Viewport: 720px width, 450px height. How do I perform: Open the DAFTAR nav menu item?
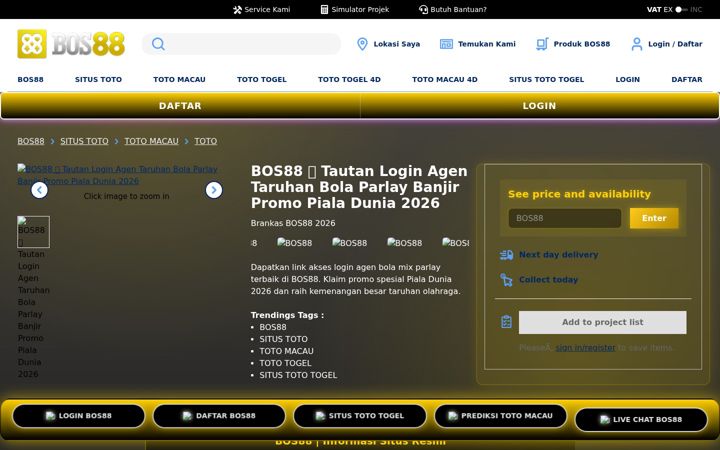pos(687,79)
